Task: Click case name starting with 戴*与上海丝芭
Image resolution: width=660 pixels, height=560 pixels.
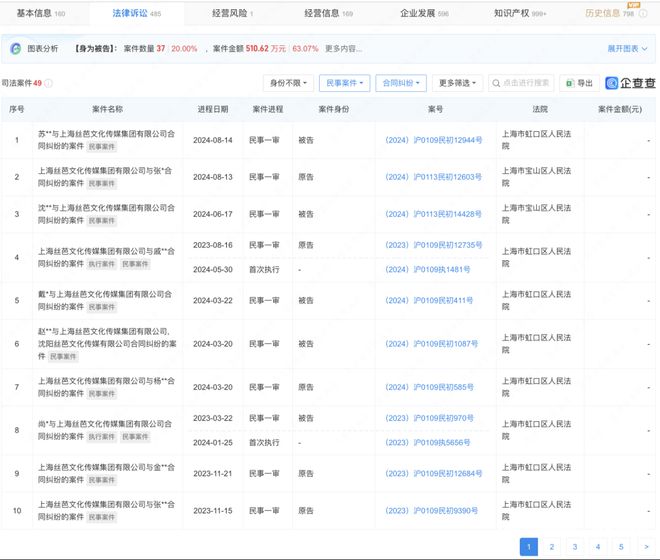Action: (105, 301)
